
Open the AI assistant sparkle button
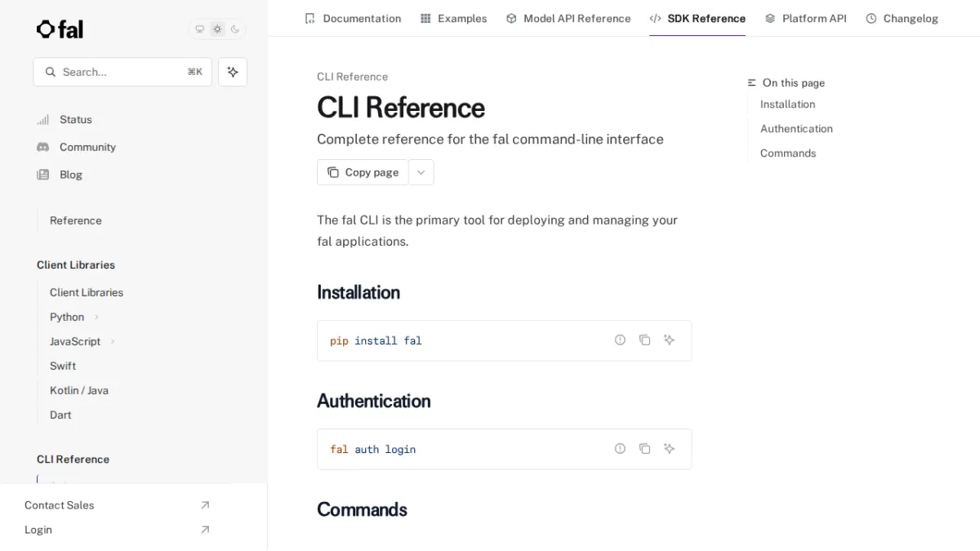[x=233, y=72]
